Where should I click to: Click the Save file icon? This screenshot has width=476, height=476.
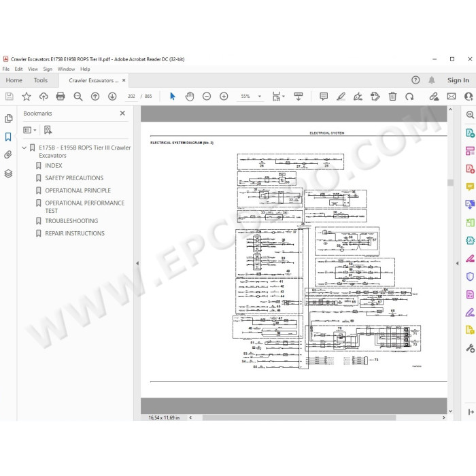point(9,97)
